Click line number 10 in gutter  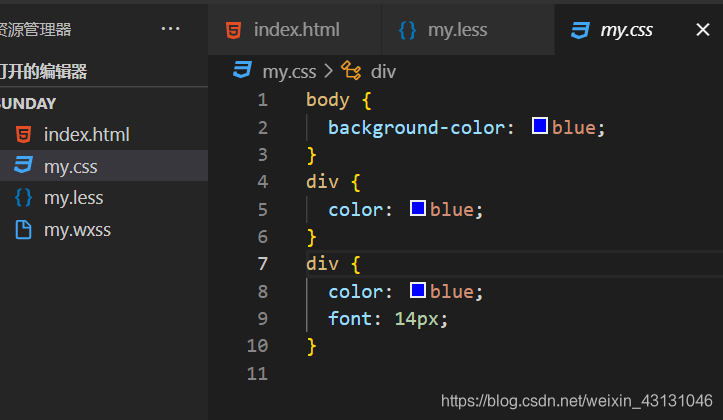click(257, 346)
